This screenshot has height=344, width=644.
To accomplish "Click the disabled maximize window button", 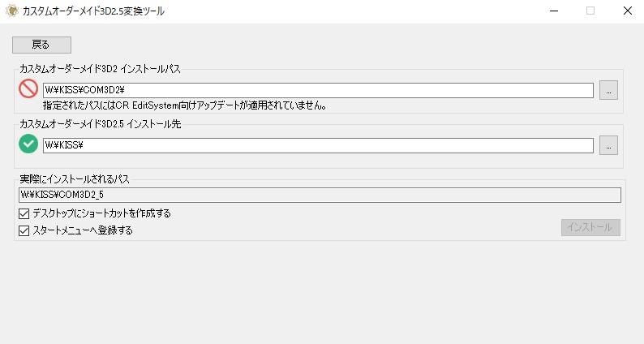I will coord(590,11).
